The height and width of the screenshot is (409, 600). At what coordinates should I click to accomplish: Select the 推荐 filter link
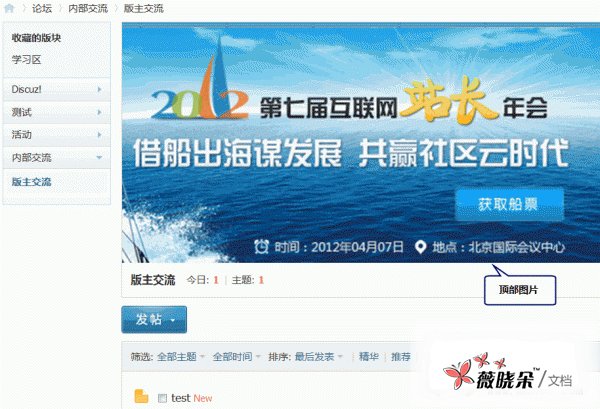pyautogui.click(x=401, y=357)
